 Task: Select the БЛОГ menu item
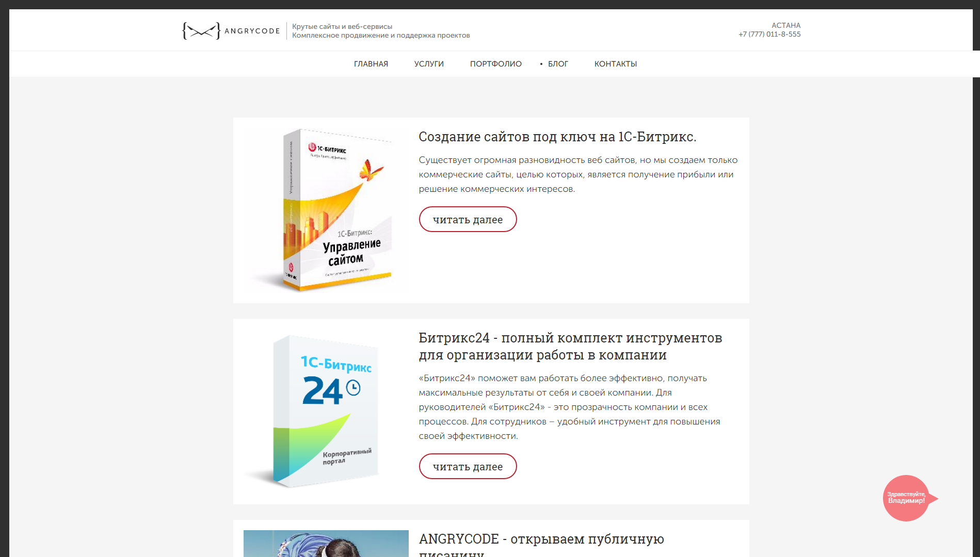coord(558,64)
